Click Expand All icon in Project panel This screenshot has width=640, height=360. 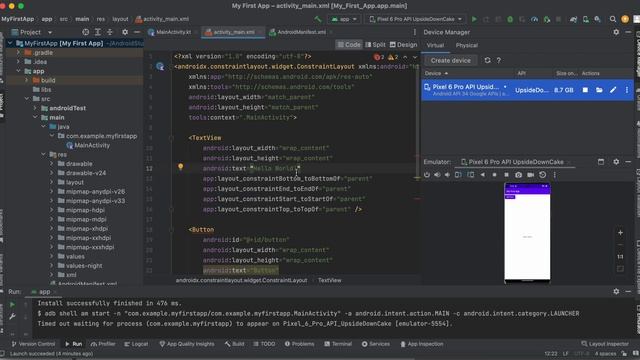coord(98,32)
